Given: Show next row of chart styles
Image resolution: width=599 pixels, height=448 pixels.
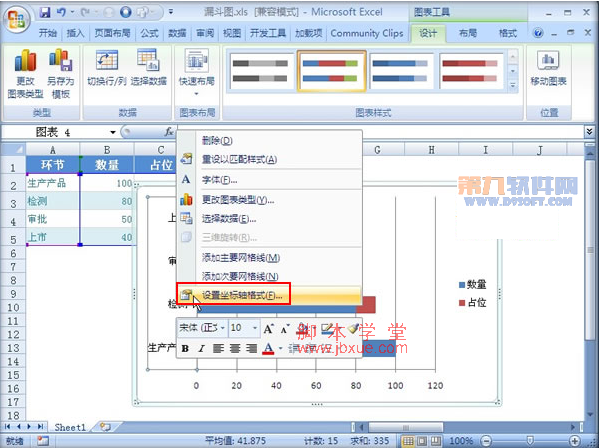Looking at the screenshot, I should [513, 71].
